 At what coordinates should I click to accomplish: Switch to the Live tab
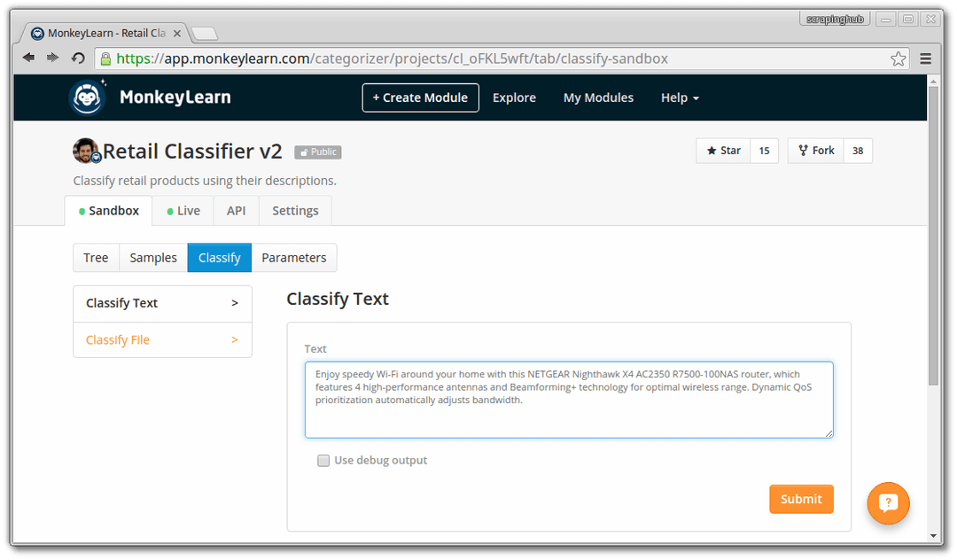[x=183, y=211]
